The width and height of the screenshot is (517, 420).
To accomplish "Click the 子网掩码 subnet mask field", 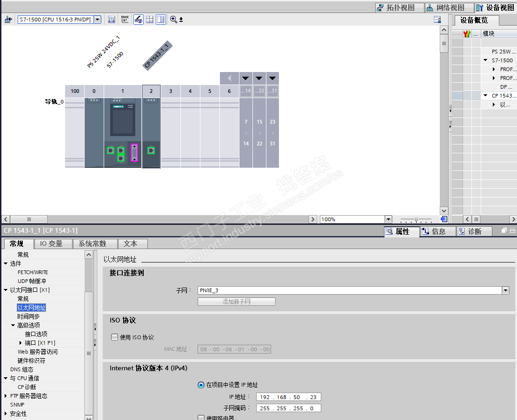I will point(289,408).
